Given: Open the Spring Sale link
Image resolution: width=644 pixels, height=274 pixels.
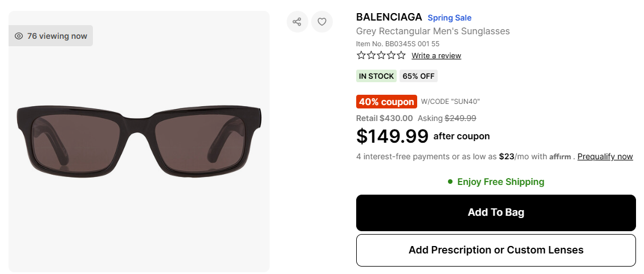Looking at the screenshot, I should pos(450,18).
